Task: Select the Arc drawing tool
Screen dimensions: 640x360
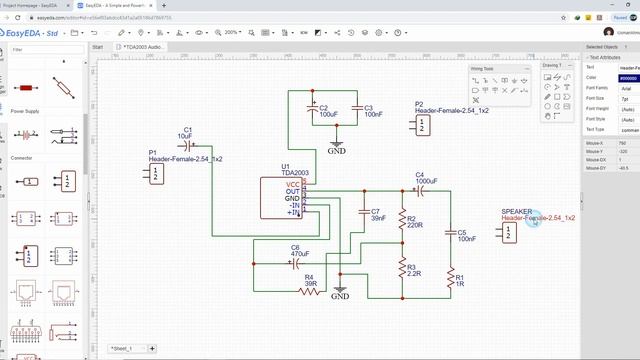Action: click(547, 87)
